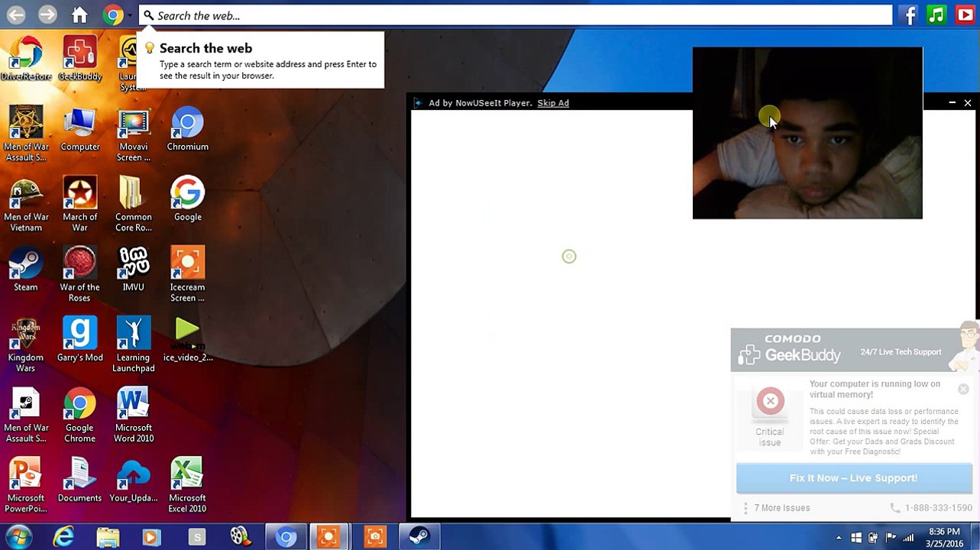Screen dimensions: 980x550
Task: Open Facebook shortcut in the top toolbar
Action: pyautogui.click(x=909, y=15)
